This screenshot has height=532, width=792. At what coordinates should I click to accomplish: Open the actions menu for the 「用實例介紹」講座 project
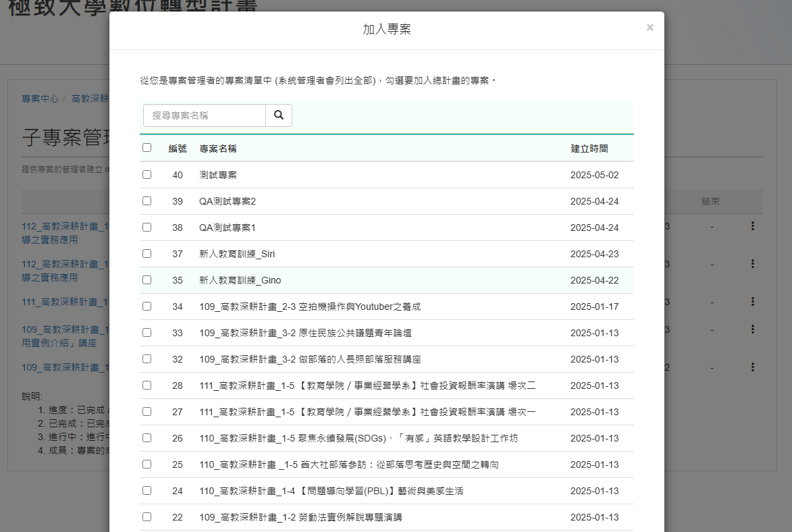pyautogui.click(x=753, y=329)
